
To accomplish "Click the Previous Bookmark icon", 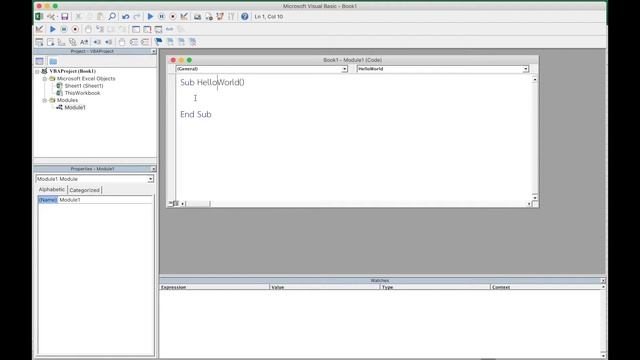I will [x=181, y=42].
